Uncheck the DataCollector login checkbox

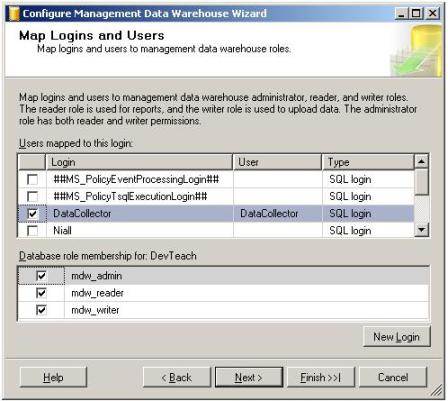tap(32, 214)
